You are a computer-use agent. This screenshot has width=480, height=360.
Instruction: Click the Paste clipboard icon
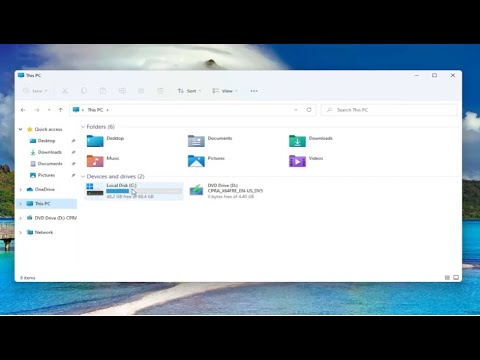pos(103,91)
